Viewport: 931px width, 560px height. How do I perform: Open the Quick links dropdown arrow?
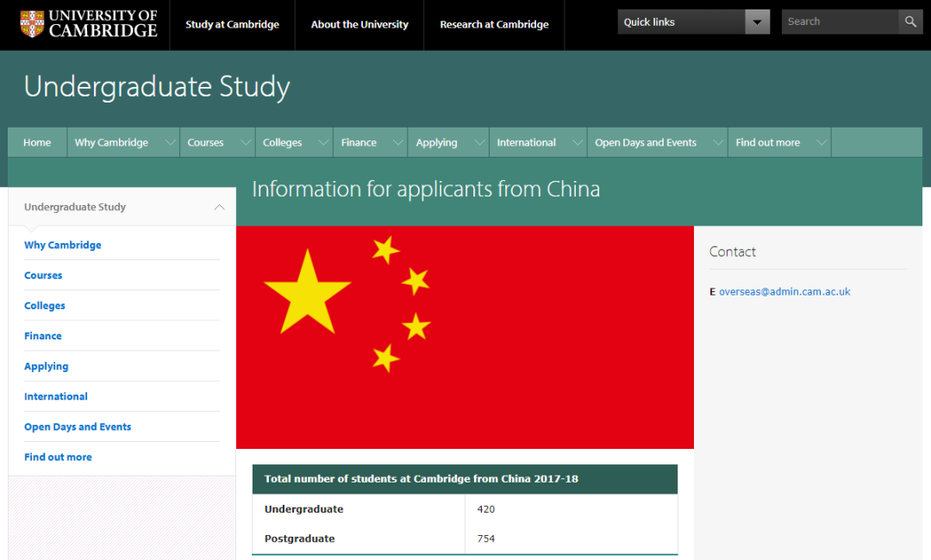pos(757,22)
